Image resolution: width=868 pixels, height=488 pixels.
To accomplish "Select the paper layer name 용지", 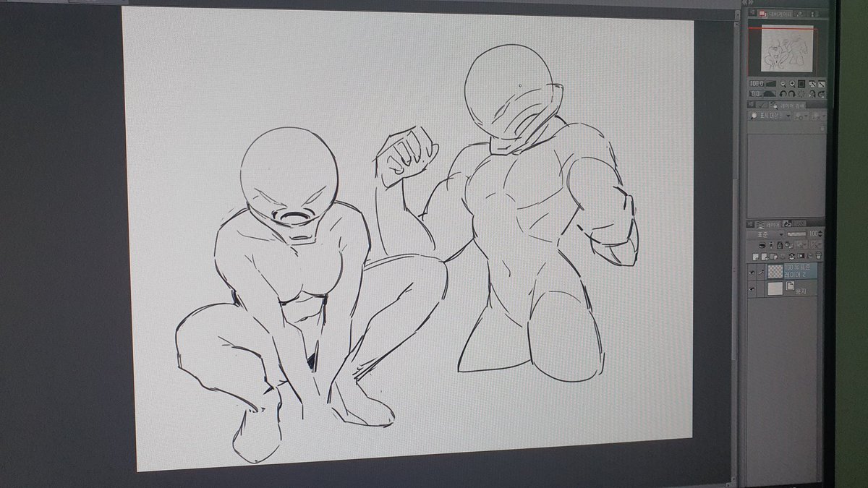I will [801, 292].
